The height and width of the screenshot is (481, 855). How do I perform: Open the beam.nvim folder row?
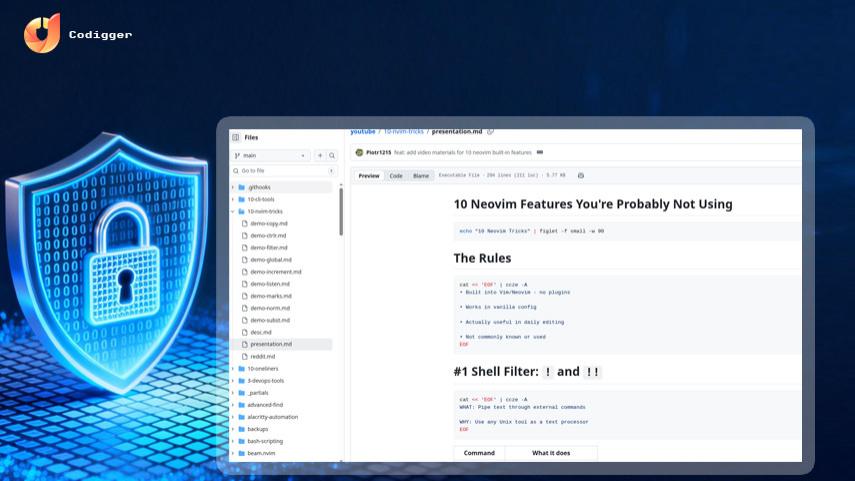[x=281, y=453]
